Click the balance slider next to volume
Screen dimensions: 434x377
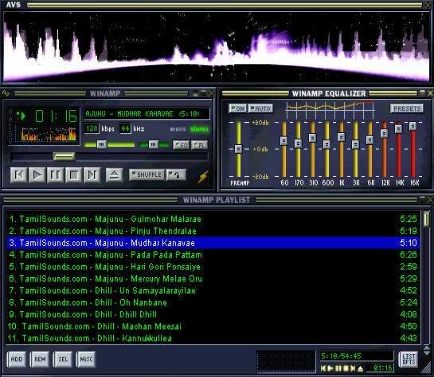pyautogui.click(x=154, y=144)
